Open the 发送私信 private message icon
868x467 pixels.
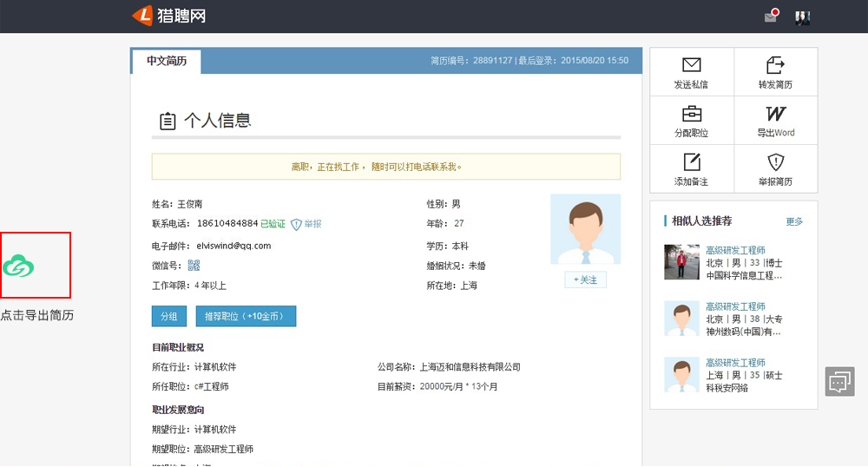pyautogui.click(x=691, y=65)
